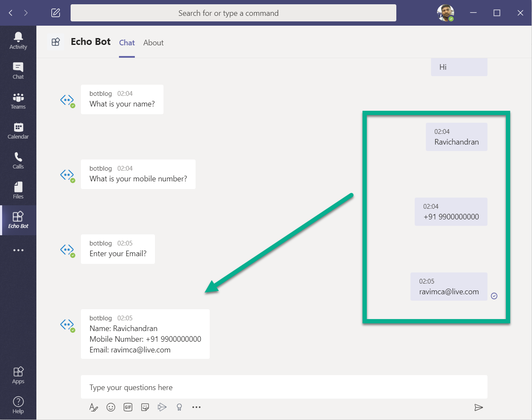Open Chat from the left sidebar
Screen dimensions: 532x420
[18, 71]
